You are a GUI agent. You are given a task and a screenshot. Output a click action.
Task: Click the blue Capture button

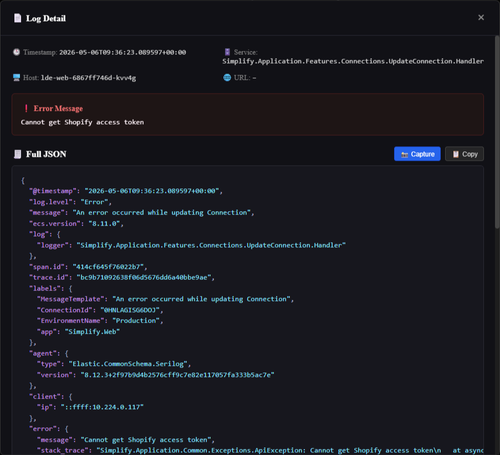tap(417, 154)
